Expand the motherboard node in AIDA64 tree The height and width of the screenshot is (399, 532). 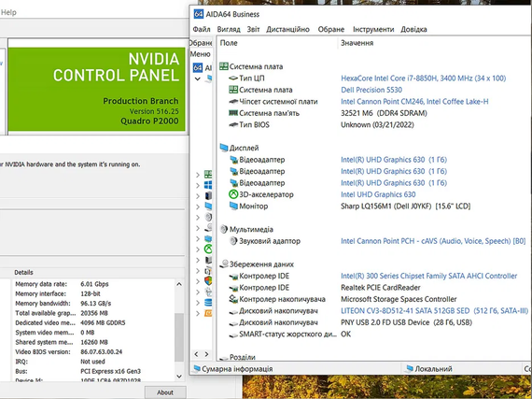[x=198, y=175]
